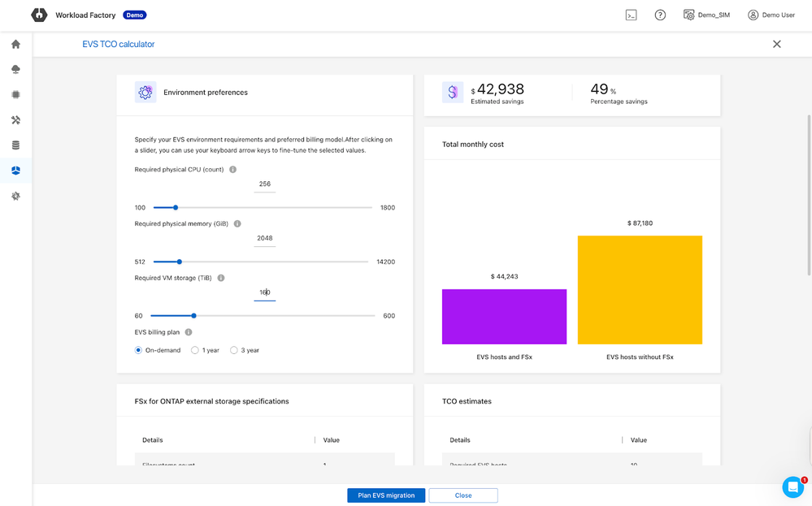Choose the 1 year billing plan
The width and height of the screenshot is (812, 506).
click(195, 350)
